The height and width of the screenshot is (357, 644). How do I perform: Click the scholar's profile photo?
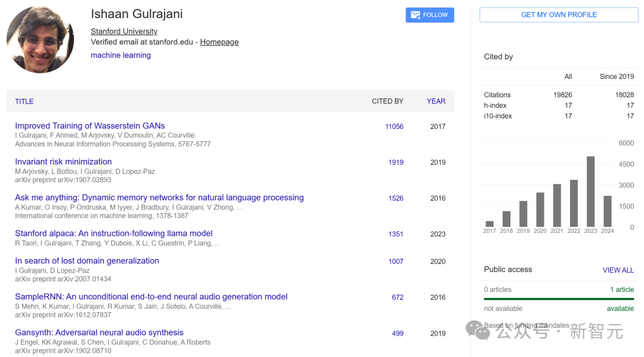pos(41,39)
